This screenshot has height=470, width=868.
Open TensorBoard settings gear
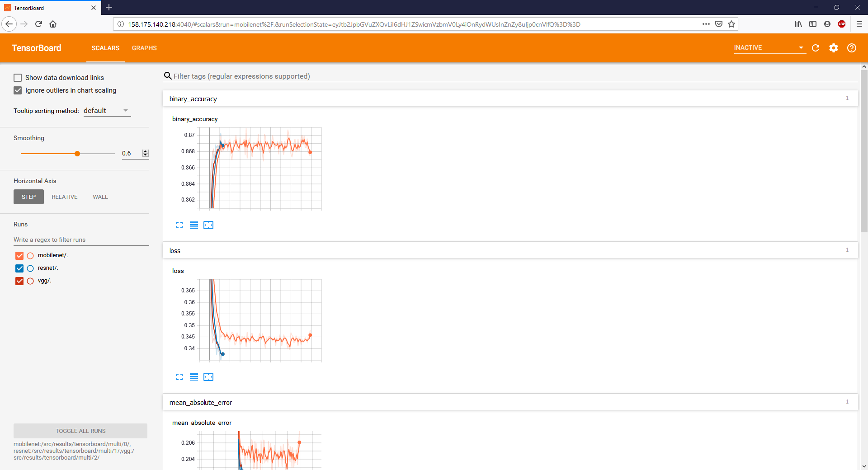[x=834, y=48]
